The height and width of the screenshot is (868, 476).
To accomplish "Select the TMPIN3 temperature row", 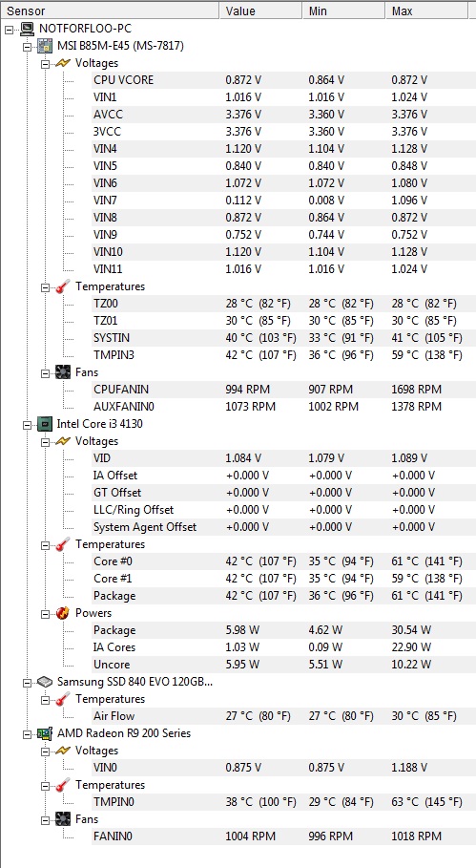I will coord(283,355).
